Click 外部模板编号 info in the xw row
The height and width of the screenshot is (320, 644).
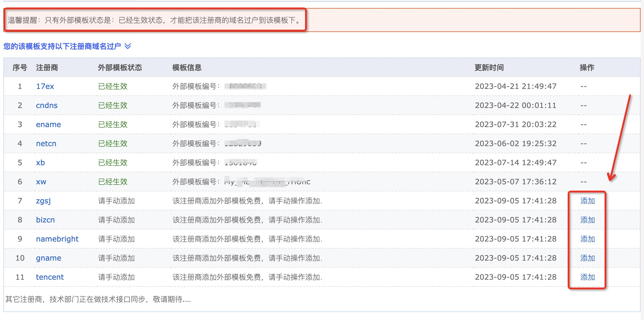click(241, 182)
